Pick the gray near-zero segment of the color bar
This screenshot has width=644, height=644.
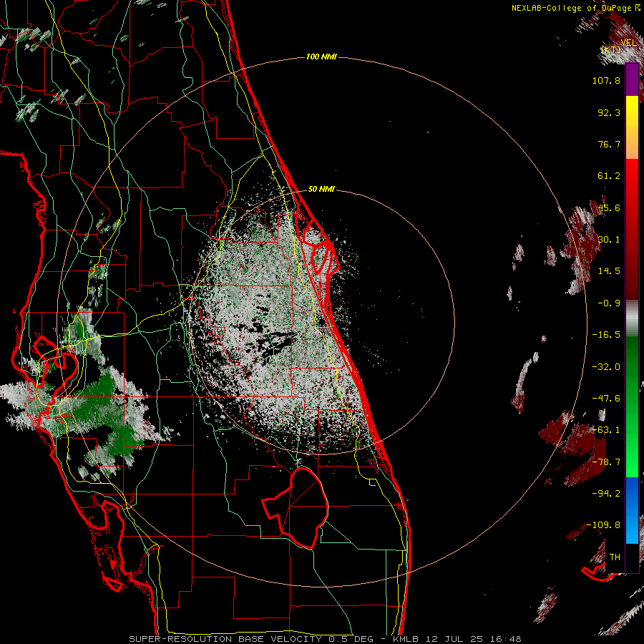632,318
